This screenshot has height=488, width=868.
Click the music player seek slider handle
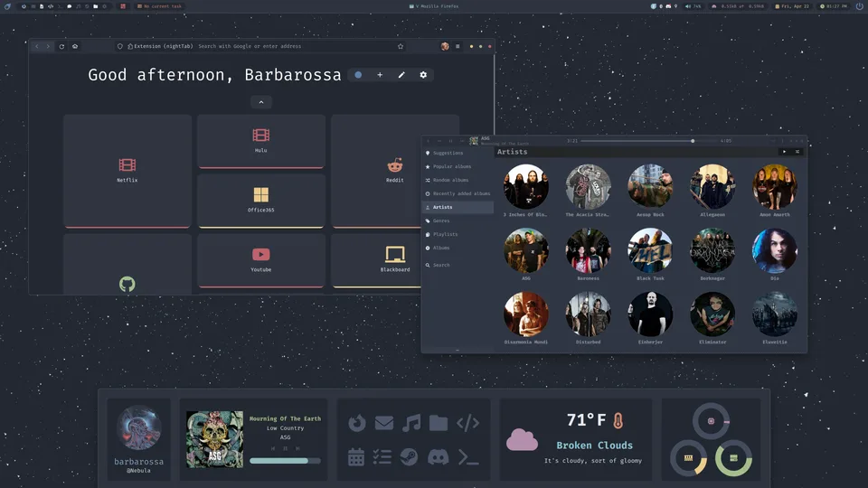693,141
